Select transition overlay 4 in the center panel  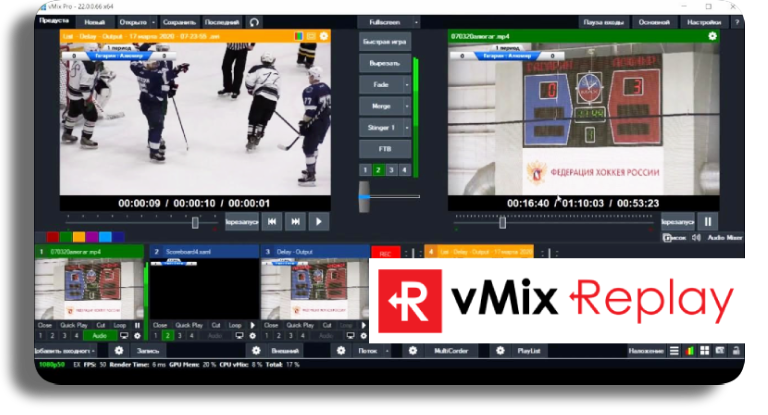[x=404, y=170]
